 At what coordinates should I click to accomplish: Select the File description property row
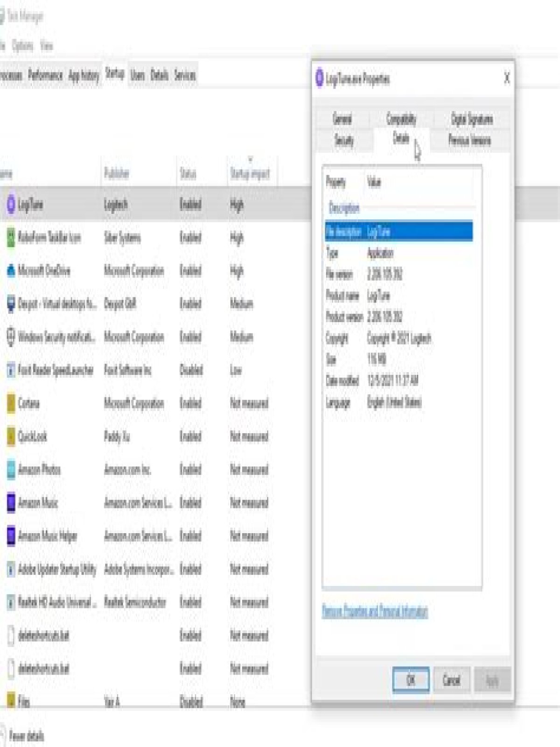pos(399,231)
